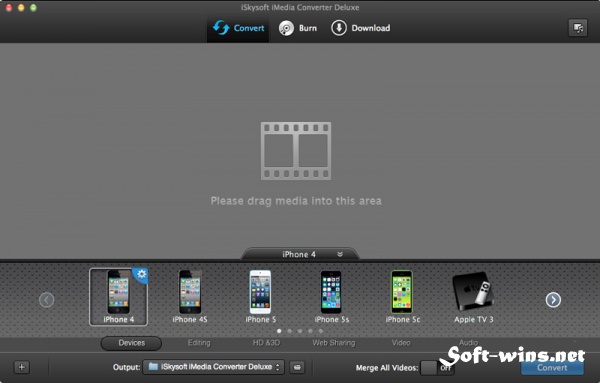The image size is (600, 383).
Task: Select the Apple TV 3 preset
Action: [x=473, y=297]
